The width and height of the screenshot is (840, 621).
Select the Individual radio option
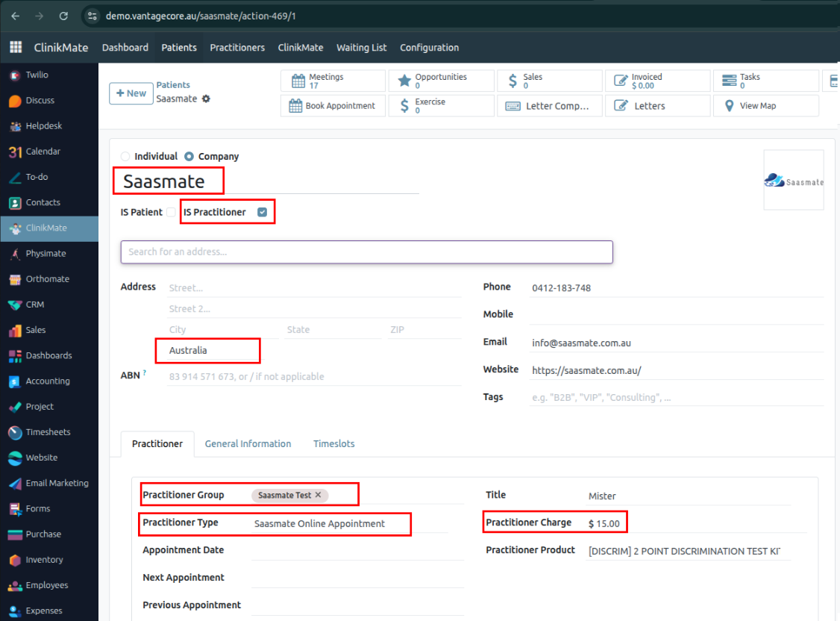tap(125, 157)
